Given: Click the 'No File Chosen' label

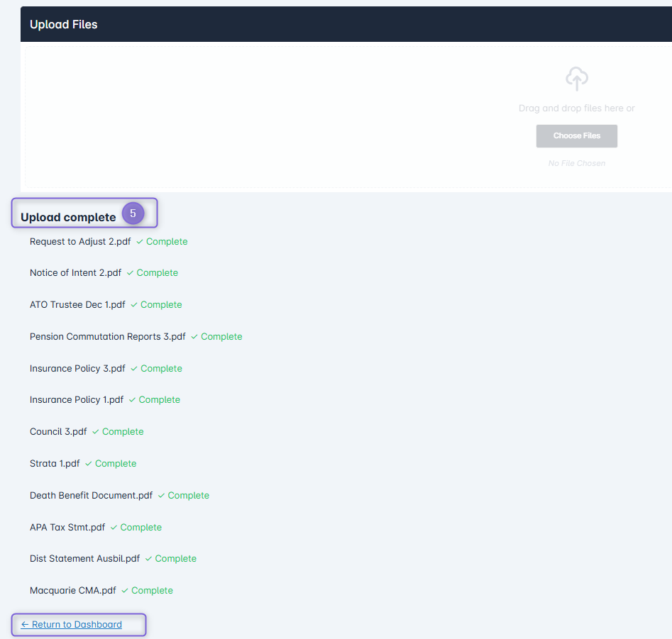Looking at the screenshot, I should click(x=576, y=163).
